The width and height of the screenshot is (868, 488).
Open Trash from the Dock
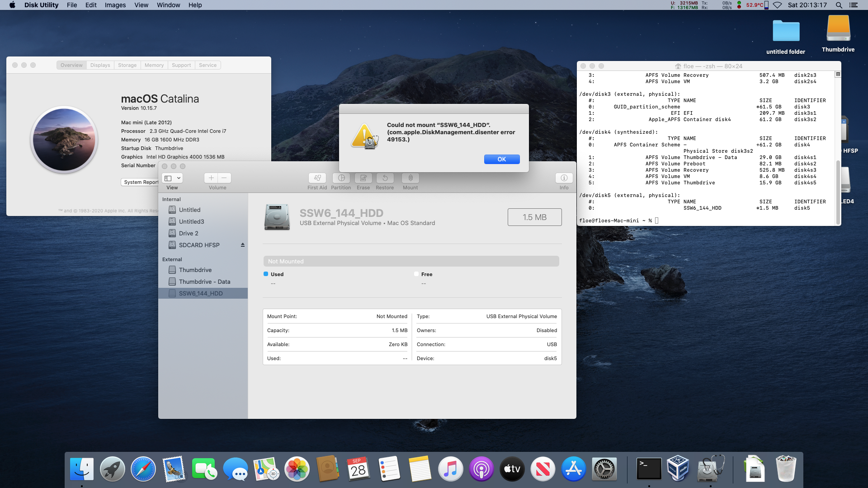tap(786, 469)
